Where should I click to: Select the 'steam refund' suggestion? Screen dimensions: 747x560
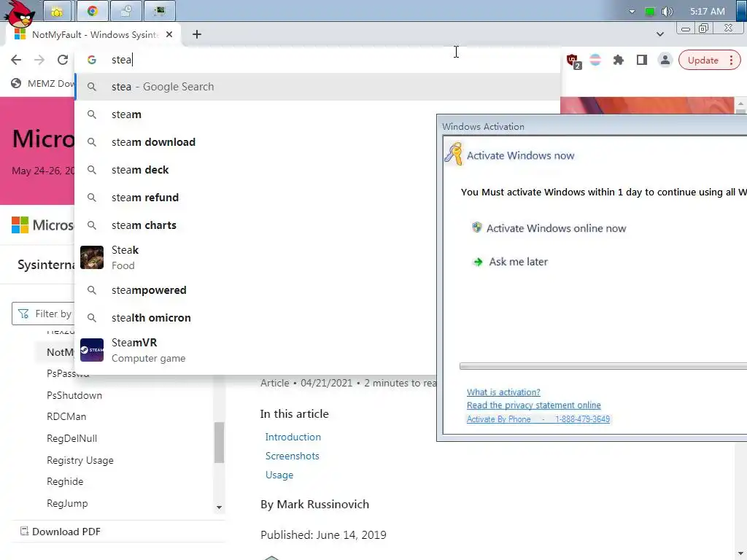coord(256,197)
